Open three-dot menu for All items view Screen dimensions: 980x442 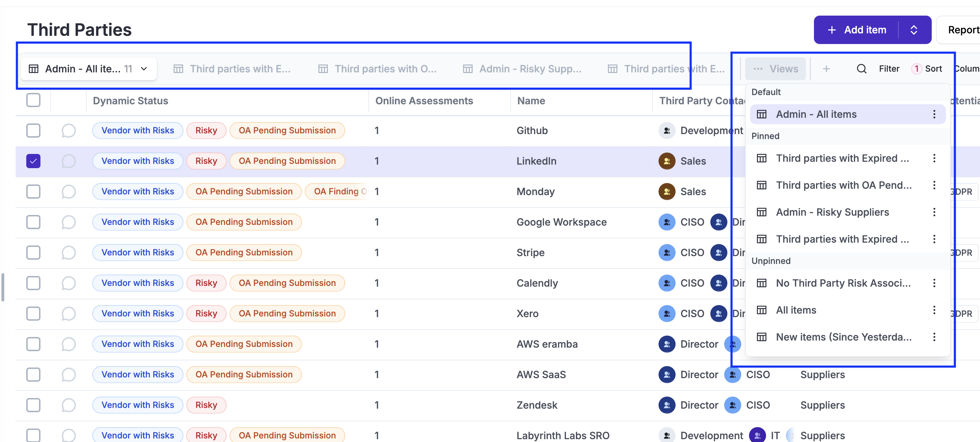click(x=934, y=310)
